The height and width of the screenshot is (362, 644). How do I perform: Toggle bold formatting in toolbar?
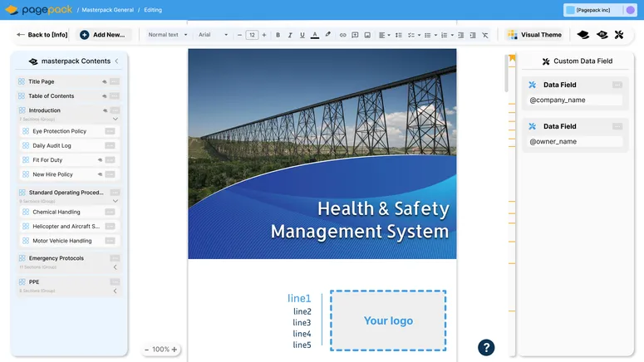click(278, 35)
